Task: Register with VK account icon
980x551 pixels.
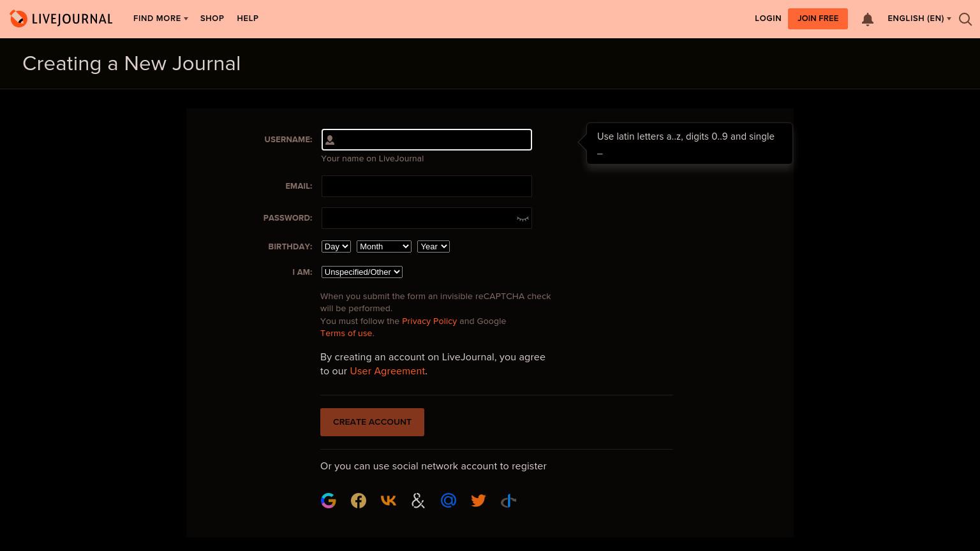Action: (x=389, y=501)
